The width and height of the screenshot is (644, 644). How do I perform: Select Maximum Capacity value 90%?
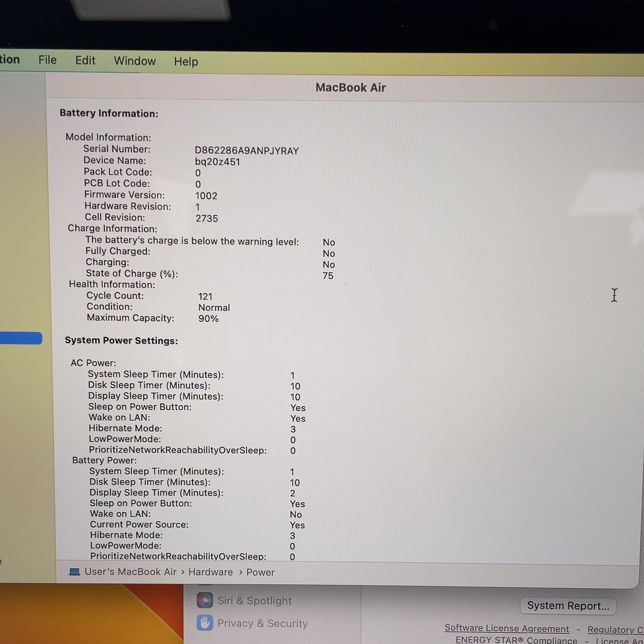click(208, 318)
